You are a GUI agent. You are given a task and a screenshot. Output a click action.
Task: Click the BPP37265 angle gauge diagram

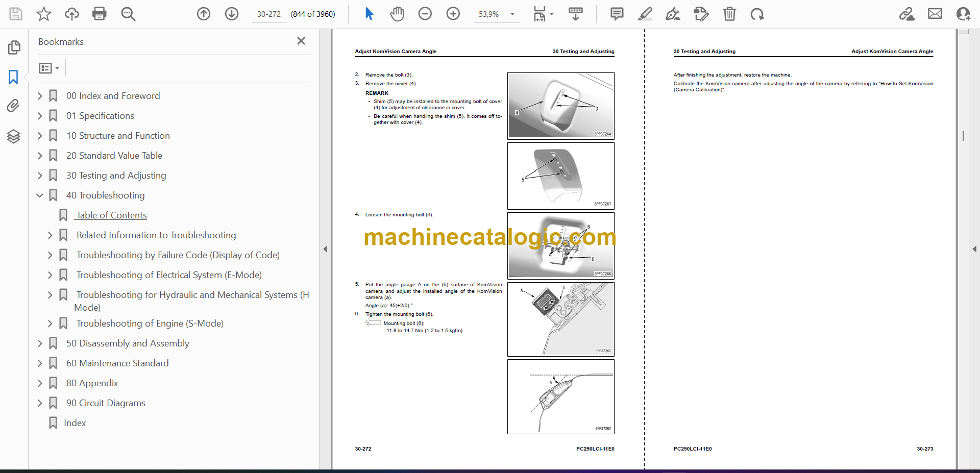coord(560,319)
